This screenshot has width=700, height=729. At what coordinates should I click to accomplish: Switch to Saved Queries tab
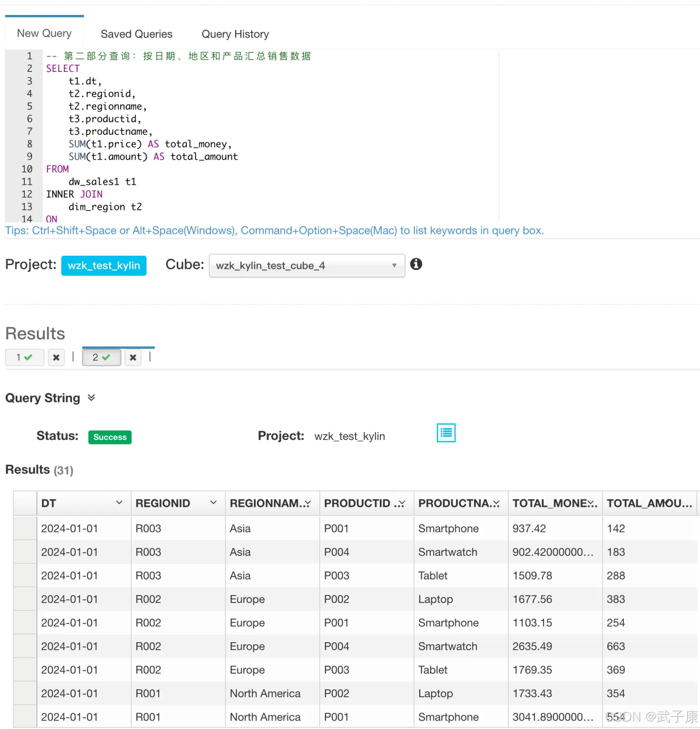[136, 34]
